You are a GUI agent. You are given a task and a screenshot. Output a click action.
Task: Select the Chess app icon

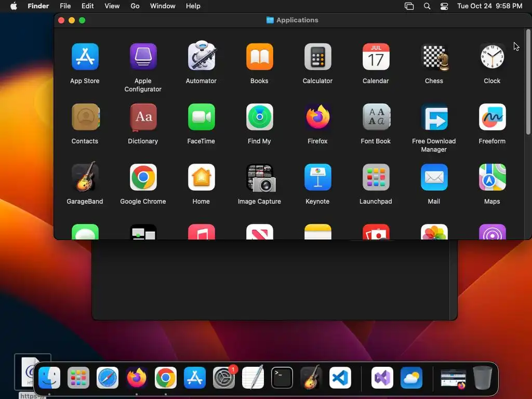pos(434,57)
